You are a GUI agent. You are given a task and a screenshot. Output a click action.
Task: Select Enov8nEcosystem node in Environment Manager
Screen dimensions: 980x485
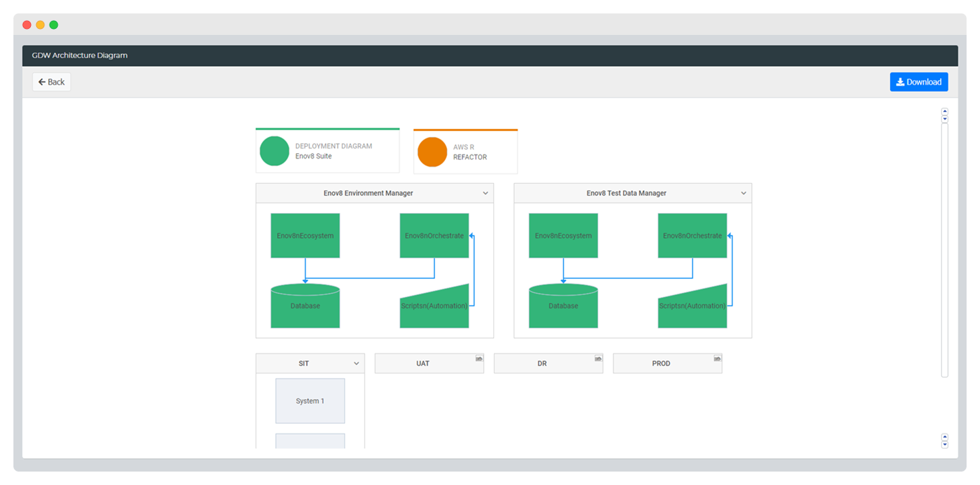[305, 236]
